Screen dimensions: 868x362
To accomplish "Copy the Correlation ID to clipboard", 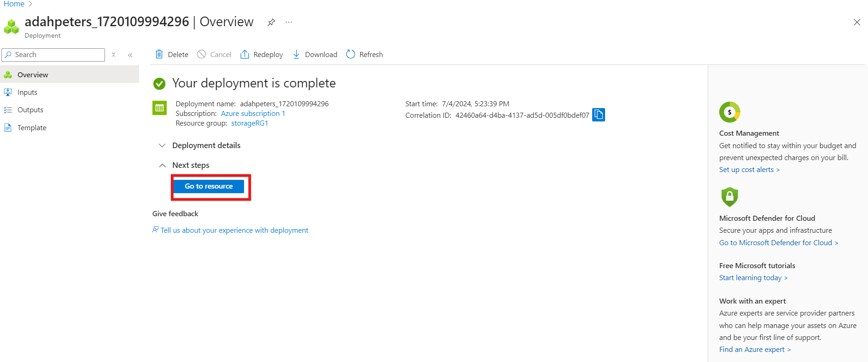I will pos(599,115).
